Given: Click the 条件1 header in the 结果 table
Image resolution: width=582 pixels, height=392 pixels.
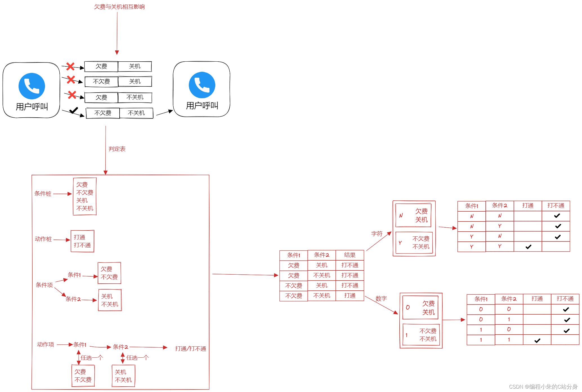Looking at the screenshot, I should coord(294,255).
